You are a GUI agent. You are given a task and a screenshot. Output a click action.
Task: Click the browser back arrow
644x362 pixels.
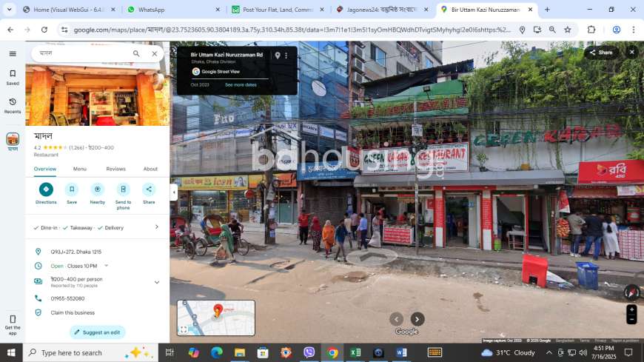click(x=10, y=30)
